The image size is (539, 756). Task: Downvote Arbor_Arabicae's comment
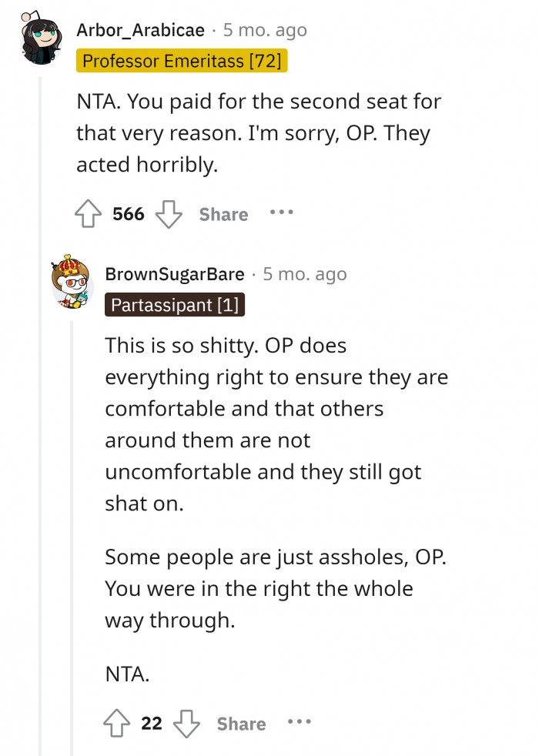pyautogui.click(x=169, y=214)
